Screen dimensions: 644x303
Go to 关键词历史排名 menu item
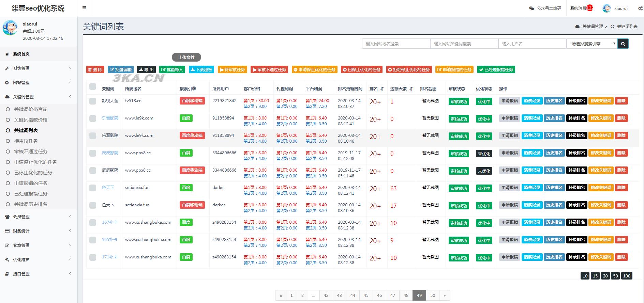tap(31, 204)
